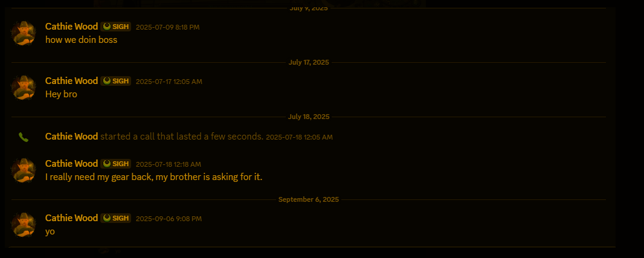Screen dimensions: 644x258
Task: Click the 2025-07-17 12:05 AM timestamp
Action: pos(169,82)
